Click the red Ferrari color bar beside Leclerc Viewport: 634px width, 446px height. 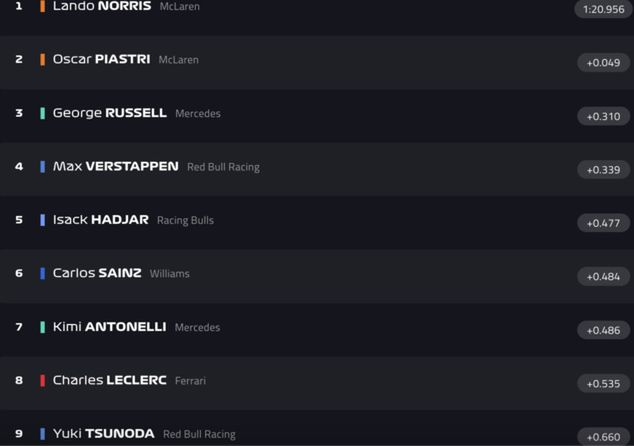[42, 380]
